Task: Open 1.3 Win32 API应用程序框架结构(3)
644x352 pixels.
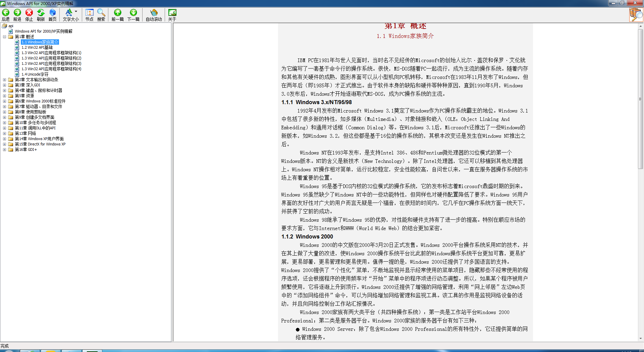Action: coord(51,63)
